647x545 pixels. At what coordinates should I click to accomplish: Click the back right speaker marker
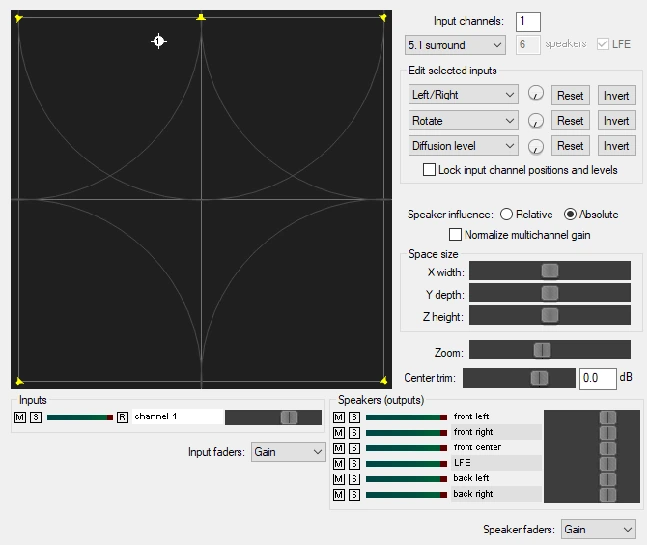tap(383, 380)
